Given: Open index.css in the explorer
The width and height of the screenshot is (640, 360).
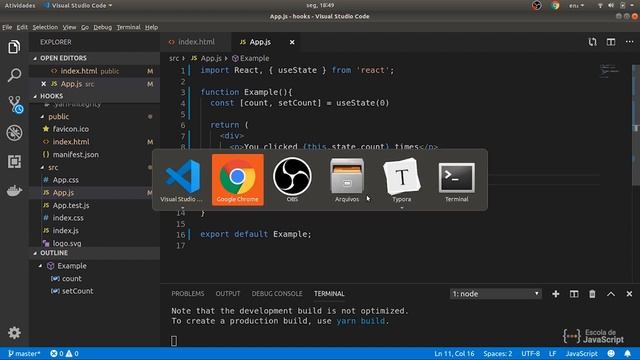Looking at the screenshot, I should (68, 218).
